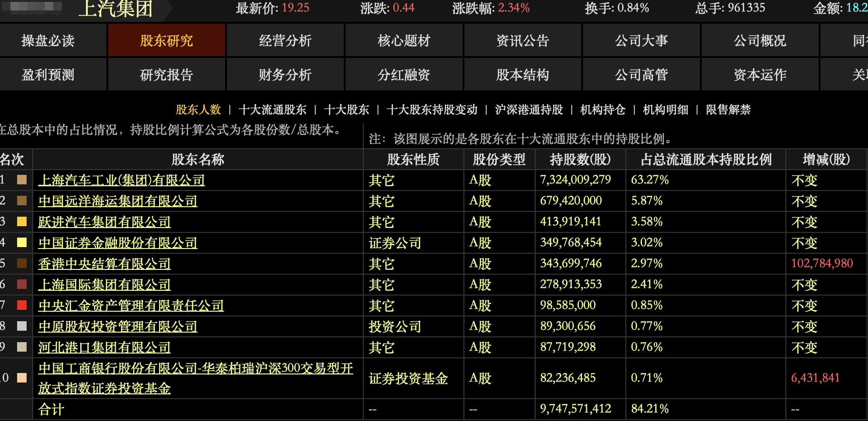Open 上海国际集团有限公司 link
Screen dimensions: 868x421
click(x=104, y=285)
